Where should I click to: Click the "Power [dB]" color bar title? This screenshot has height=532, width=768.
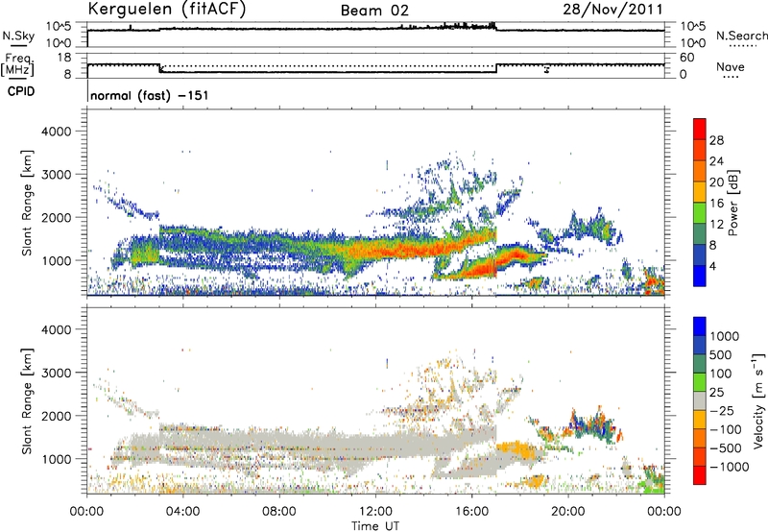732,203
